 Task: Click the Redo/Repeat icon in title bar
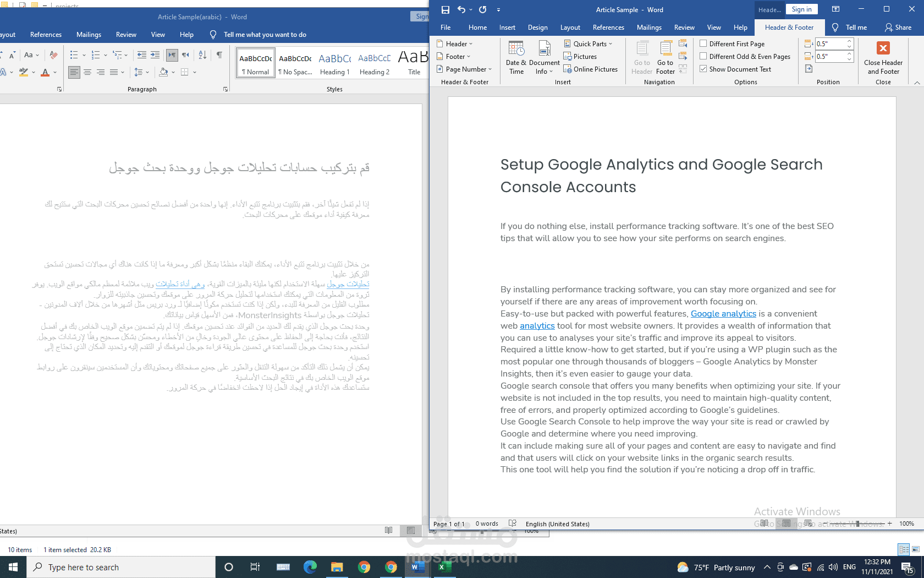(x=482, y=9)
